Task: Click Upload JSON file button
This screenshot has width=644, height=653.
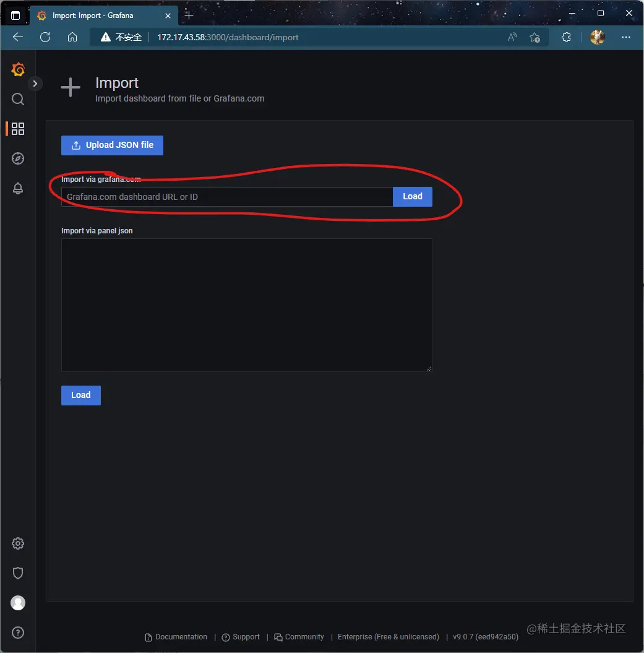Action: tap(112, 145)
